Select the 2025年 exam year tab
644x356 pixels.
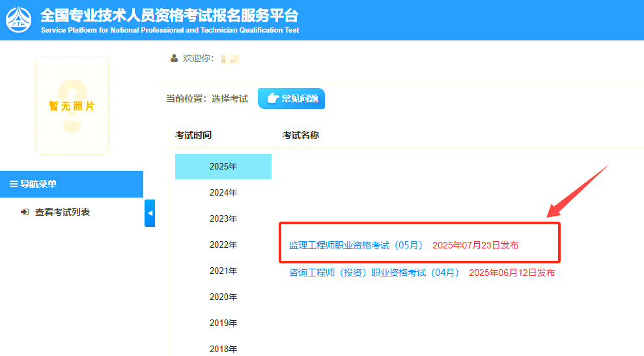[223, 167]
